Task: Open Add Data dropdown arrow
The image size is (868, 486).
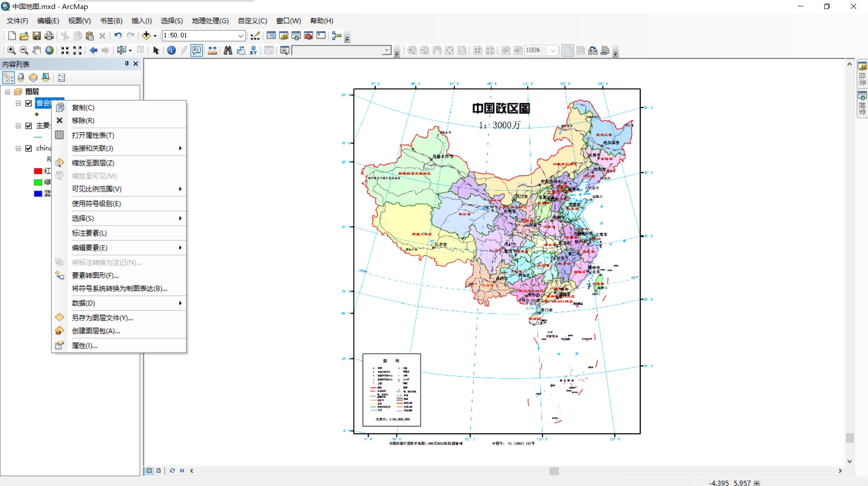Action: [155, 36]
